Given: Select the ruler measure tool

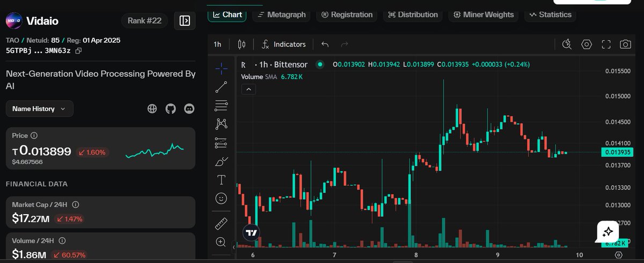Looking at the screenshot, I should tap(221, 224).
